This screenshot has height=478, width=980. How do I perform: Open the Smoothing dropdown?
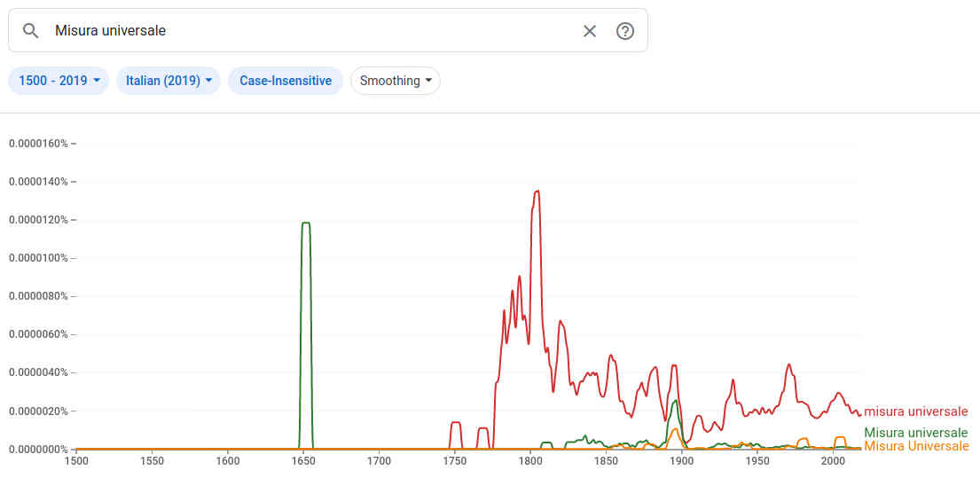[x=396, y=81]
